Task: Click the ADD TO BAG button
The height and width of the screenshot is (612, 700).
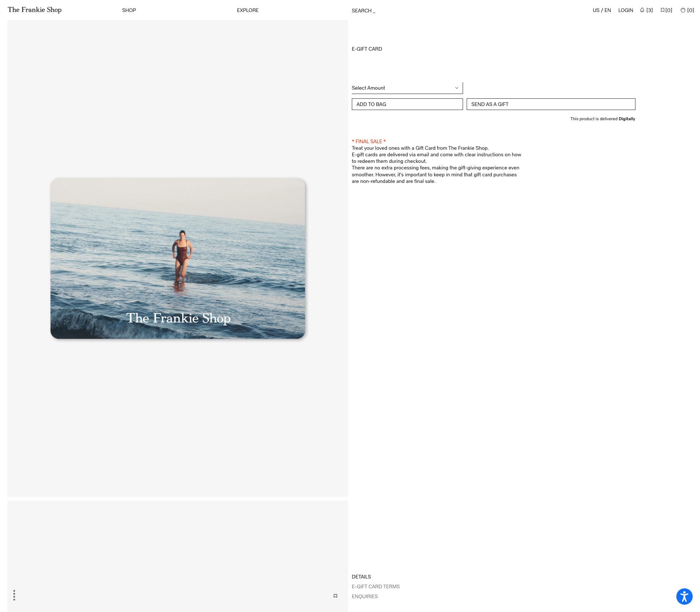Action: point(407,104)
